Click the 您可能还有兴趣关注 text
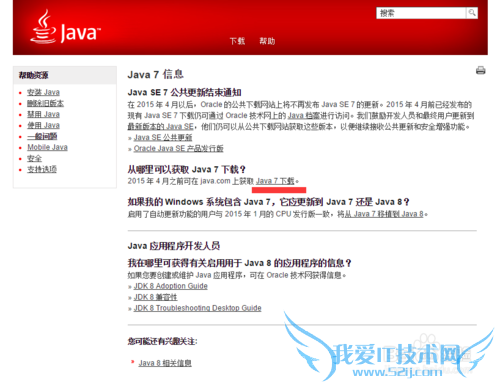Screen dimensions: 500x387 162,341
